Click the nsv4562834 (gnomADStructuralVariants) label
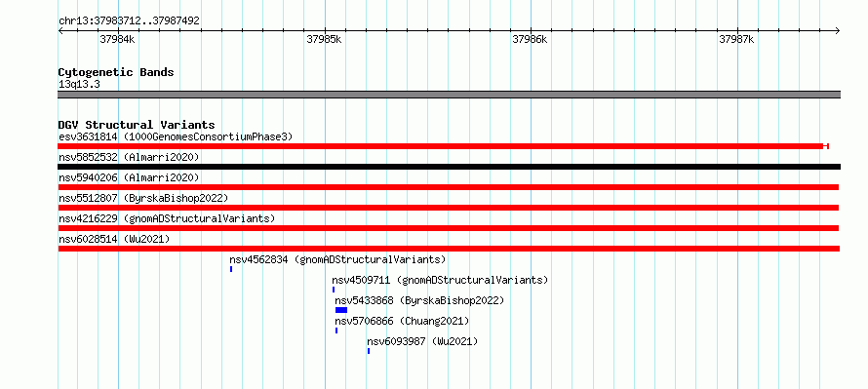 click(337, 259)
